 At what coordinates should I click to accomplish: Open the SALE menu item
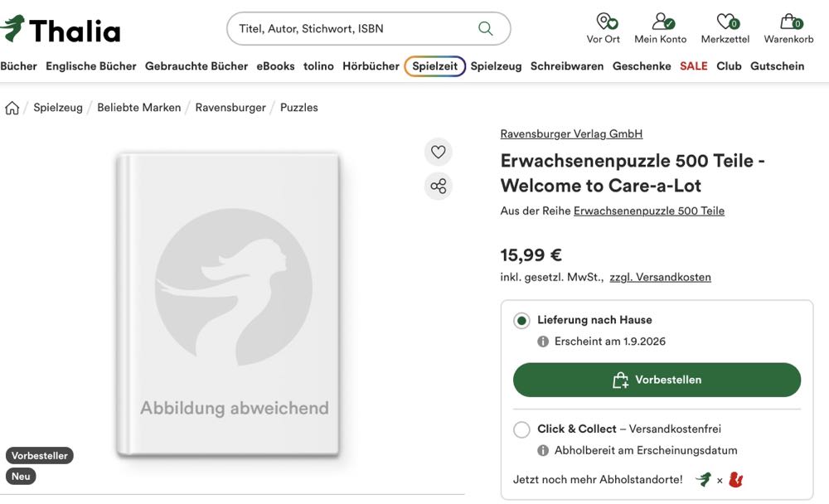click(694, 66)
